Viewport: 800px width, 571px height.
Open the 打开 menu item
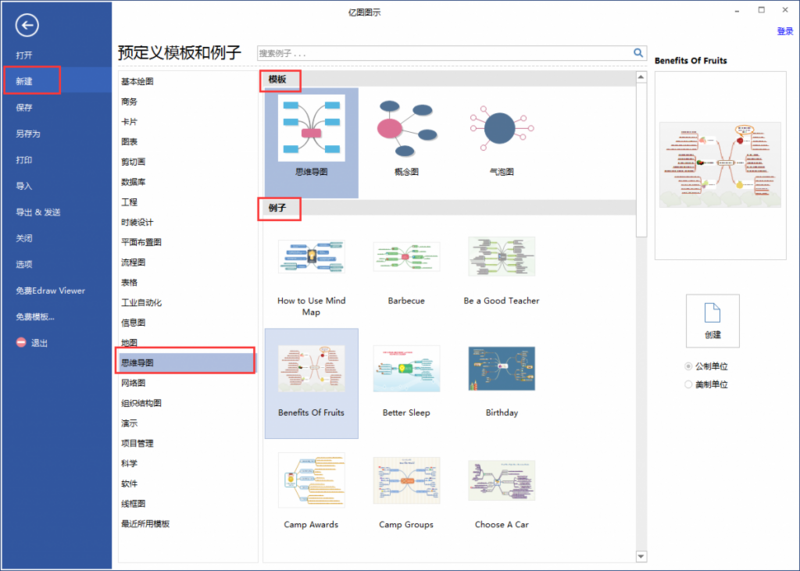click(24, 55)
